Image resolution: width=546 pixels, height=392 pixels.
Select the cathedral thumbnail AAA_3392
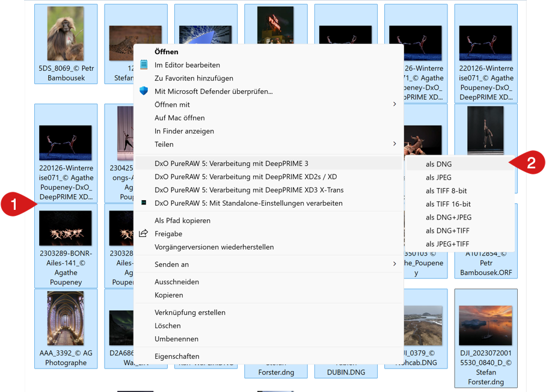click(x=66, y=318)
